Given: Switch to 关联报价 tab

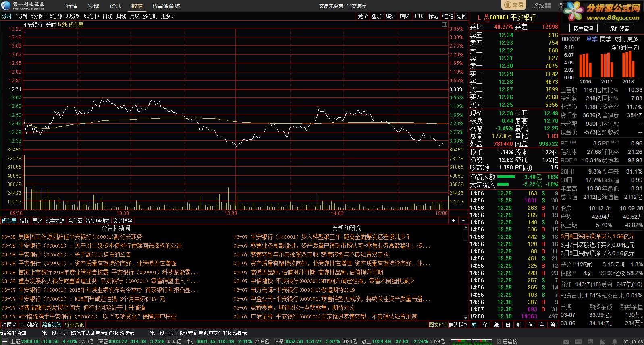Looking at the screenshot, I should pos(29,325).
